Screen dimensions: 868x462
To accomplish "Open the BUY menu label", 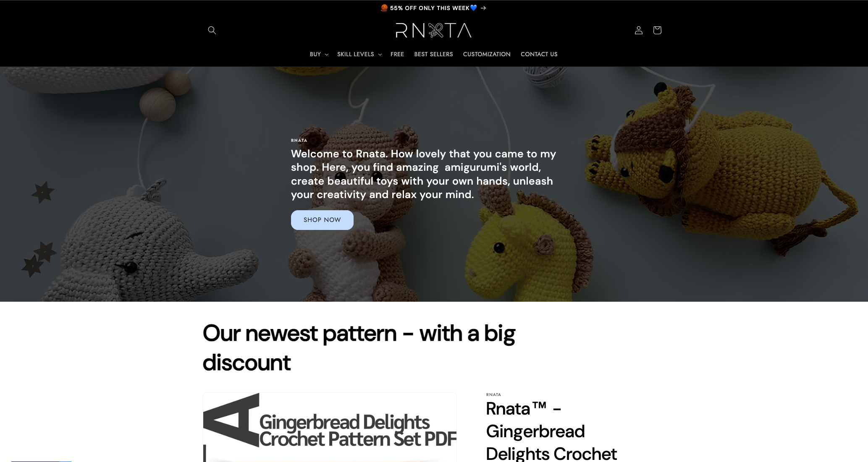I will click(x=315, y=54).
